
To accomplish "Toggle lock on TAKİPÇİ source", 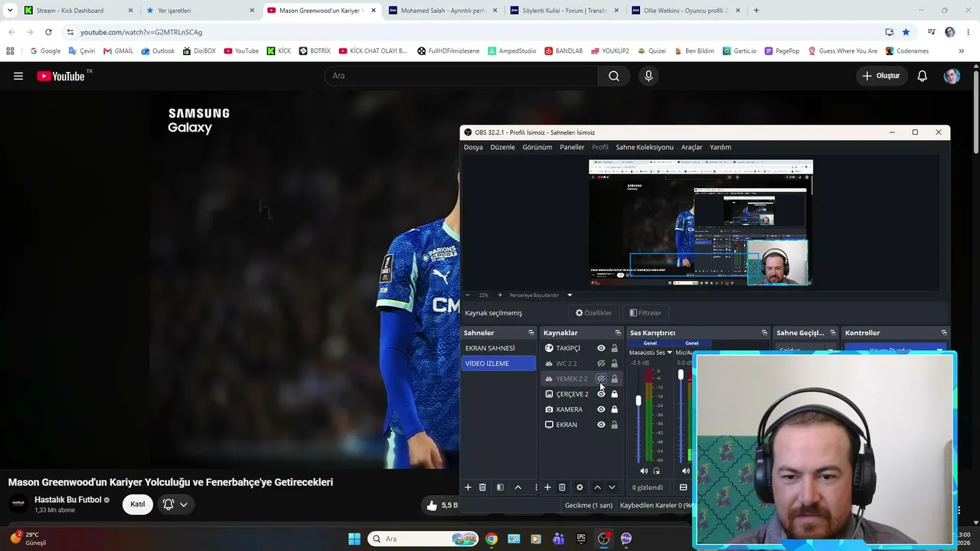I will point(614,348).
